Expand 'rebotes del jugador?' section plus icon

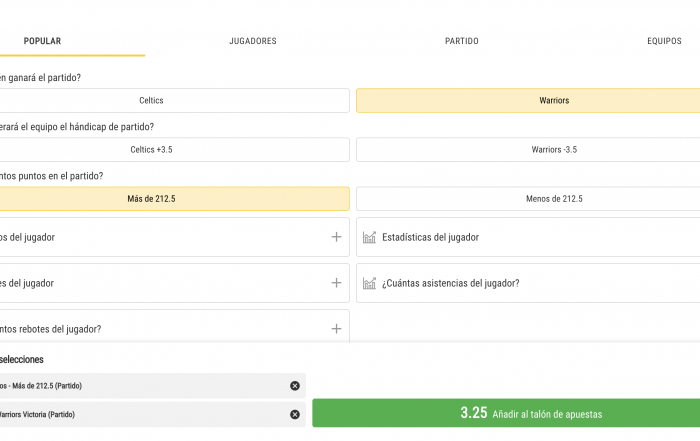336,329
